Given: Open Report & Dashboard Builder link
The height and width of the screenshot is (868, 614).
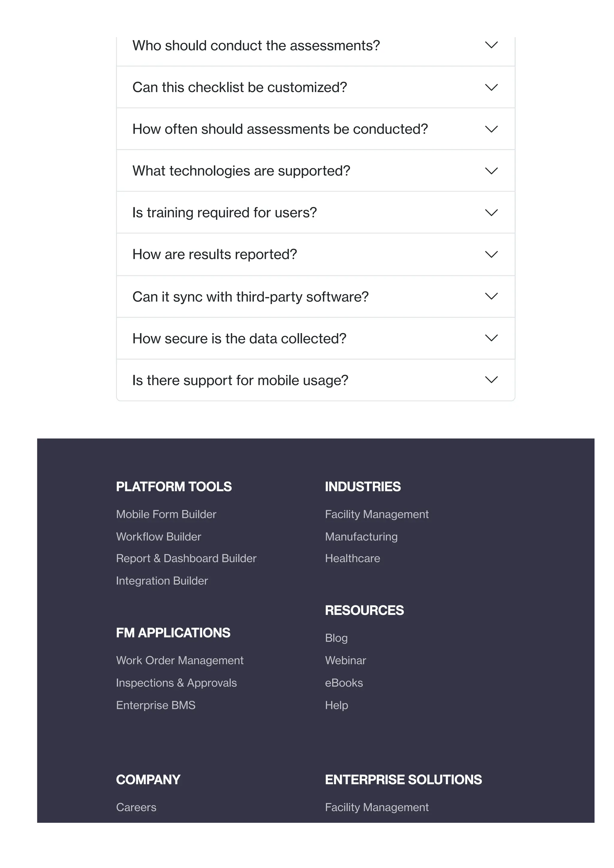Looking at the screenshot, I should 186,558.
